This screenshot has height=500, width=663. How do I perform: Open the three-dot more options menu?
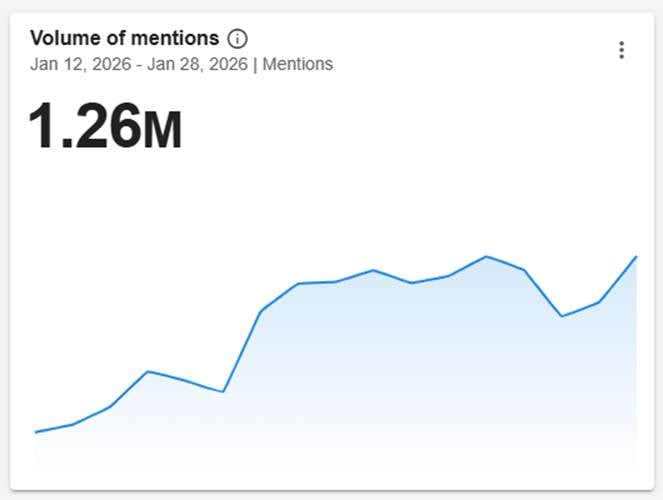pos(621,50)
